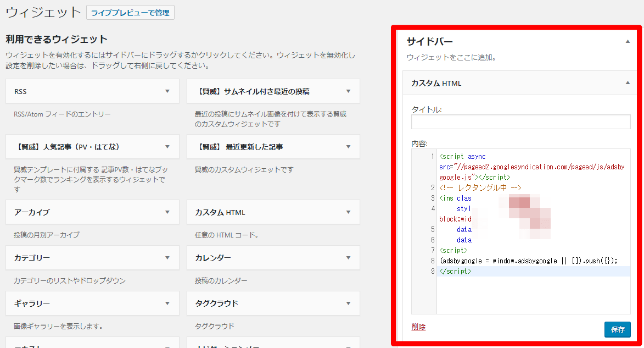
Task: Click サイドバー panel heading
Action: click(429, 42)
